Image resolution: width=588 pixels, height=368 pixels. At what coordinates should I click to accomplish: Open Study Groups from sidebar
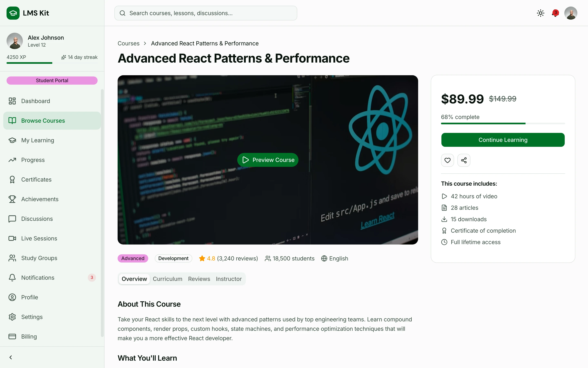[x=52, y=258]
